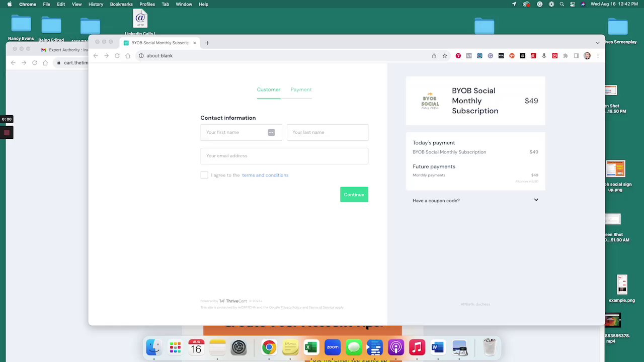
Task: Click in the first name field
Action: click(241, 132)
